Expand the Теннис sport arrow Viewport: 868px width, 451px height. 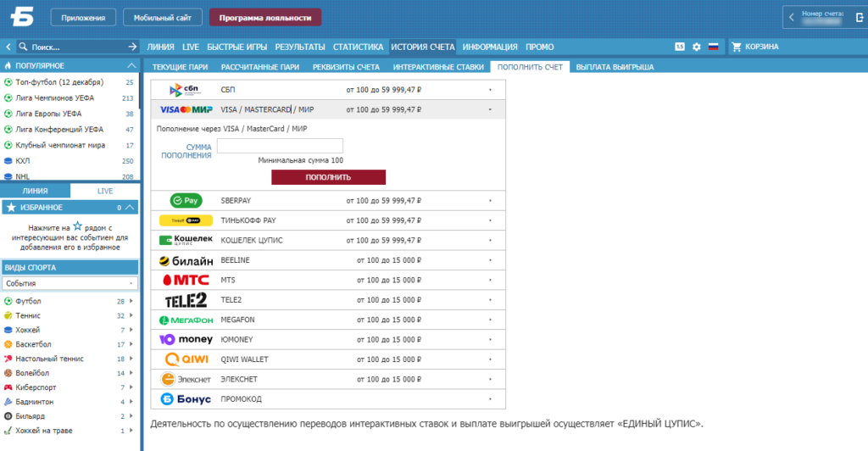(x=131, y=315)
